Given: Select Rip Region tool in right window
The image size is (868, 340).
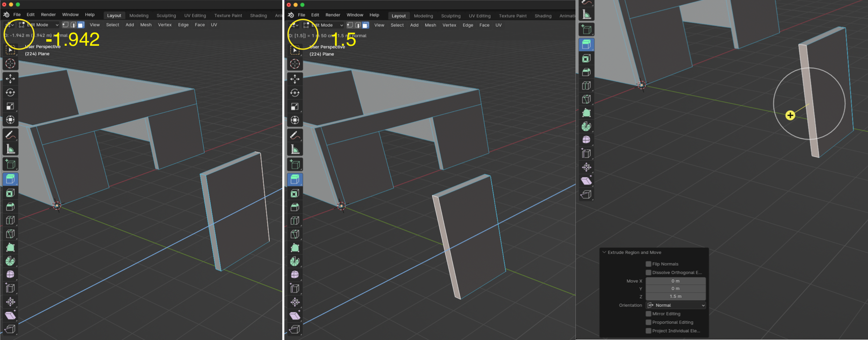Looking at the screenshot, I should 586,194.
